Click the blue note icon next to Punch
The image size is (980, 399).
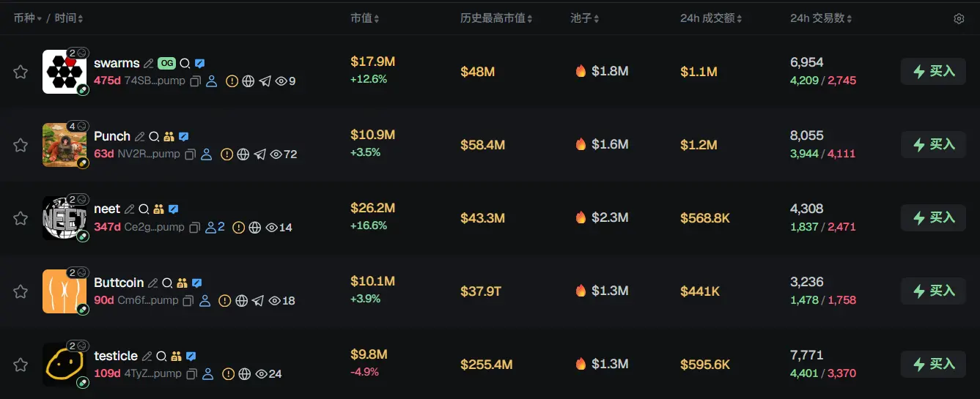[x=184, y=136]
